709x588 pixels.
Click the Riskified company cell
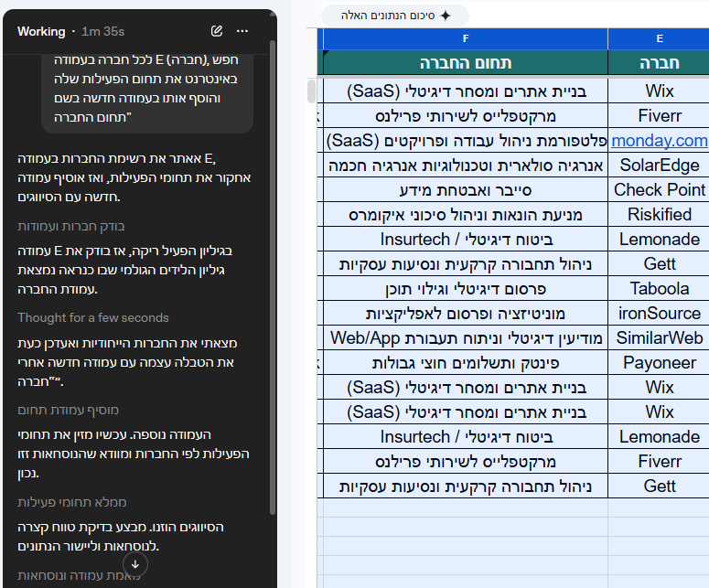(x=660, y=214)
